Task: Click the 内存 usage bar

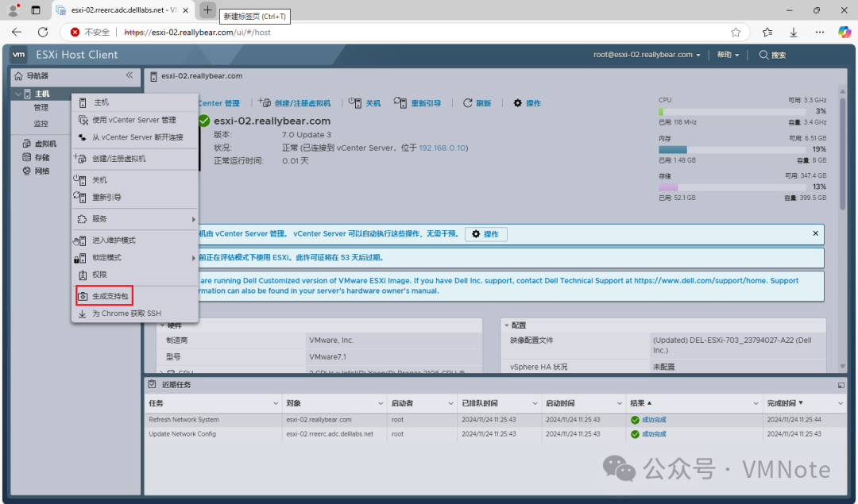Action: coord(732,149)
